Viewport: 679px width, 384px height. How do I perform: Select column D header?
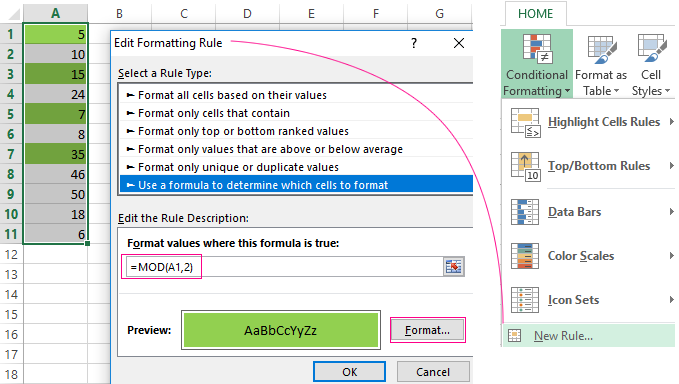pos(247,14)
